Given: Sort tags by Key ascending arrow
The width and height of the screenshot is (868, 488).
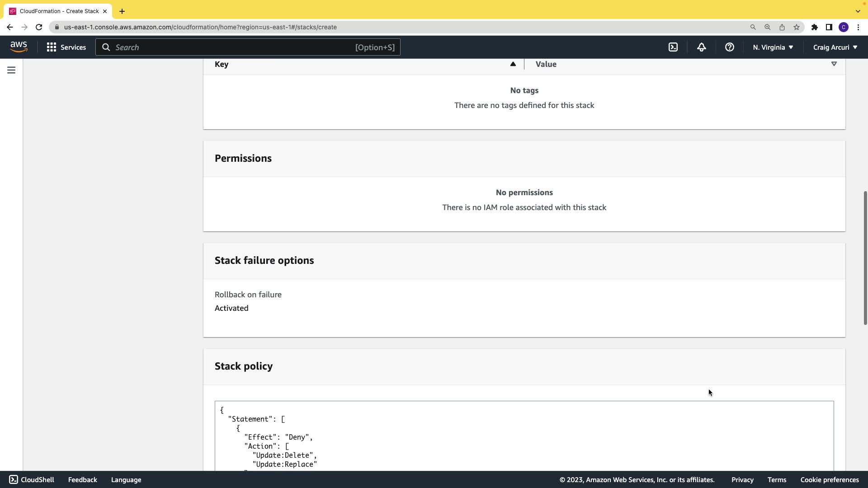Looking at the screenshot, I should (513, 64).
